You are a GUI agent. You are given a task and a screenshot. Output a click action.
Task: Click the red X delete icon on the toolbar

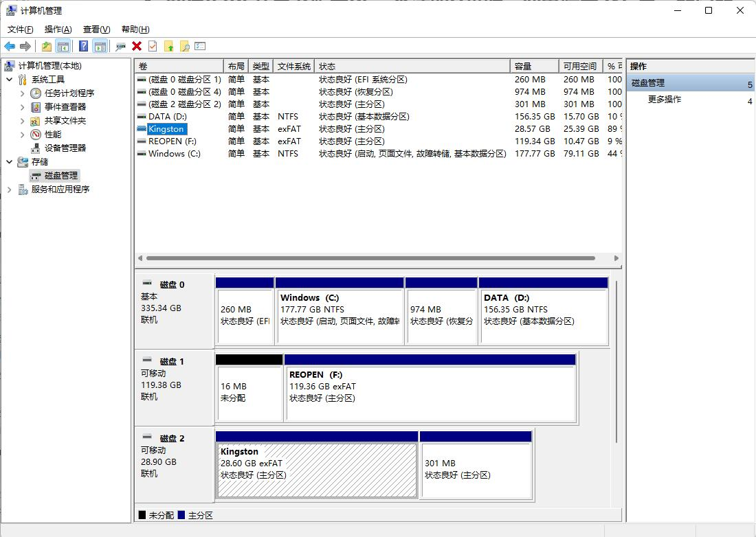[x=136, y=46]
